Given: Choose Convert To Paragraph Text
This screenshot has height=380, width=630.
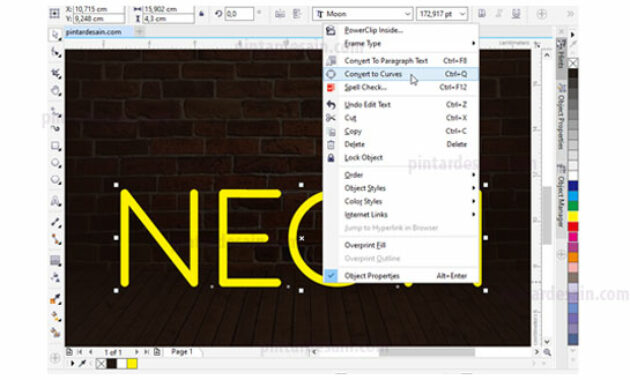Looking at the screenshot, I should 401,61.
